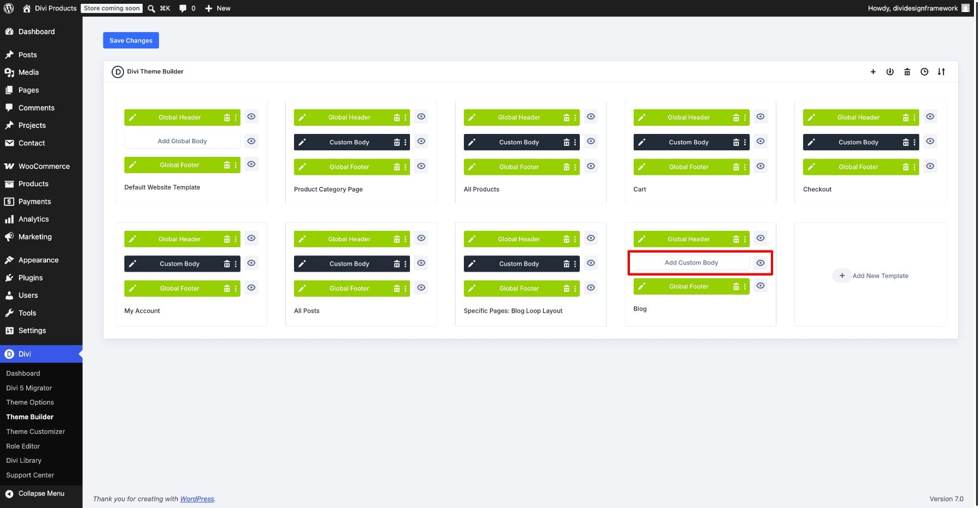Edit Global Header in Blog Loop Layout template

pyautogui.click(x=472, y=239)
